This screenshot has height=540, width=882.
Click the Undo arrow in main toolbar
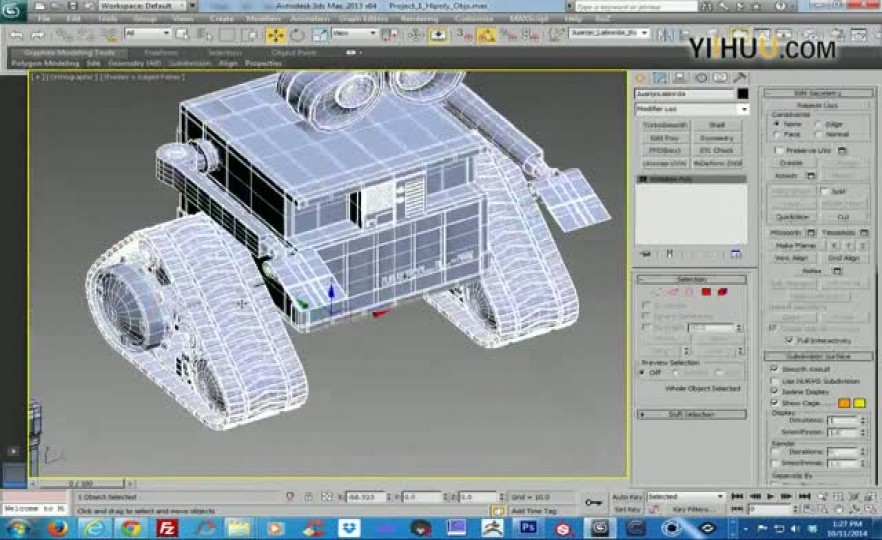pos(16,35)
